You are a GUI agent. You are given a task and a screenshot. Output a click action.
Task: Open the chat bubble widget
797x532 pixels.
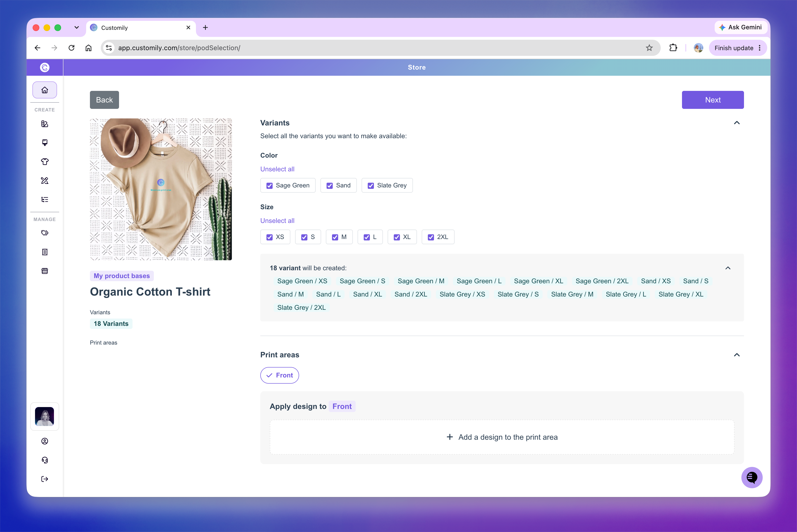click(x=752, y=477)
